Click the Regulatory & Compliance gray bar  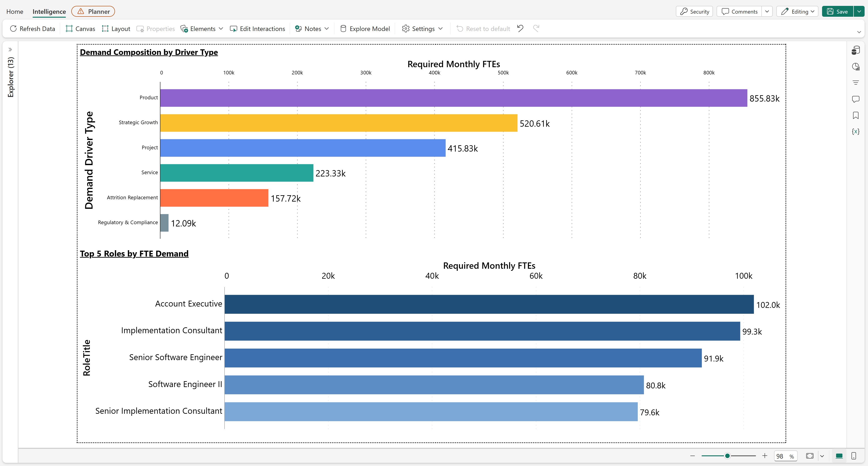pos(165,223)
